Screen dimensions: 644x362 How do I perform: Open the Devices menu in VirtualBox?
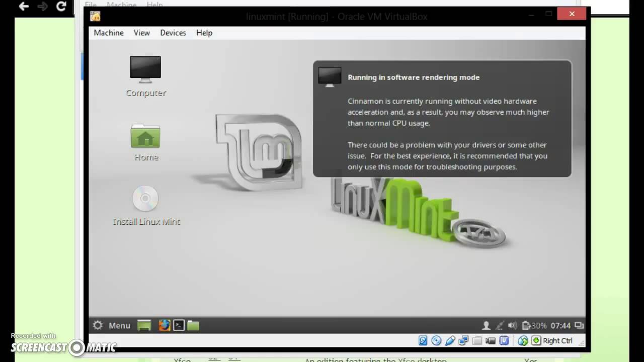click(173, 33)
